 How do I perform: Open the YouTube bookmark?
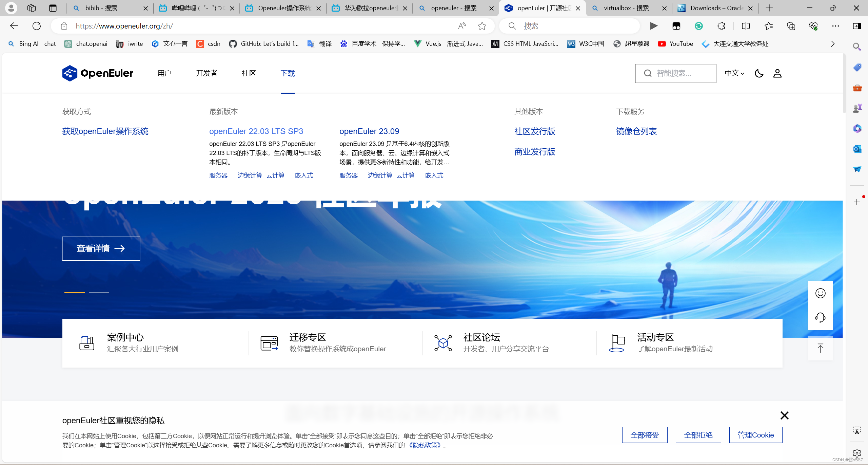tap(675, 44)
